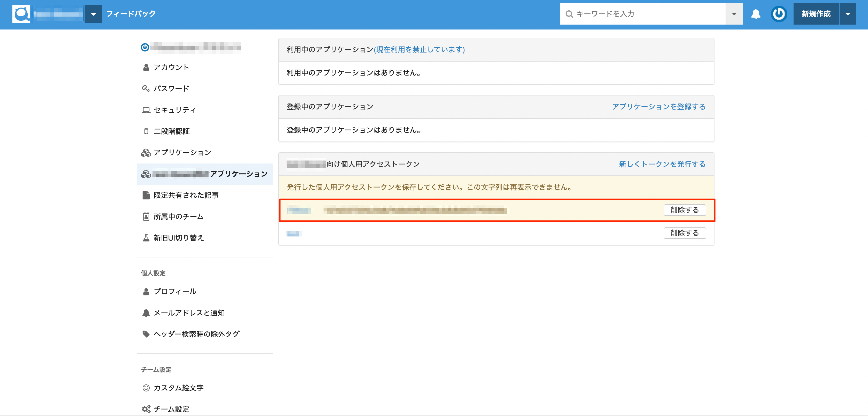This screenshot has width=868, height=416.
Task: Expand the team name dropdown arrow
Action: (x=93, y=14)
